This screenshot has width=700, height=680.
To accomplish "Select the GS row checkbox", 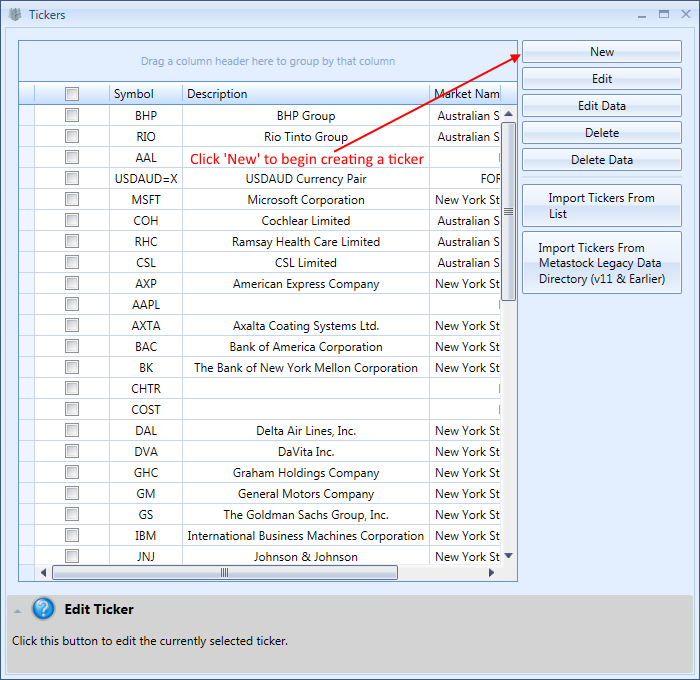I will click(72, 514).
